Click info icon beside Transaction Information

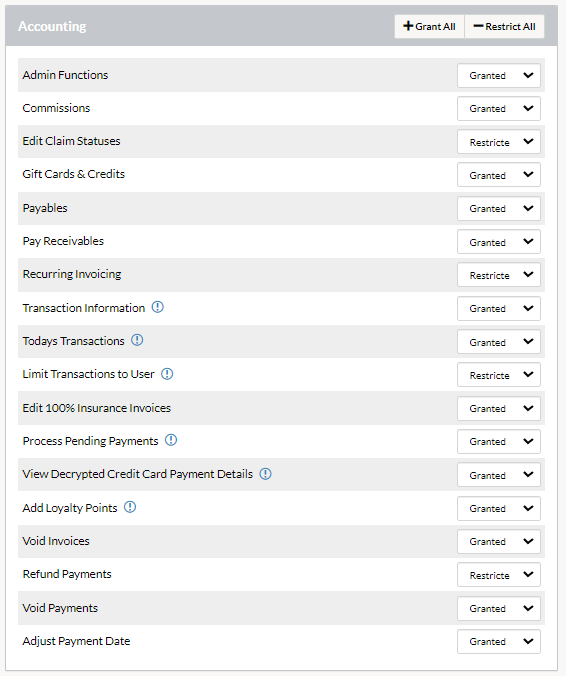[x=157, y=307]
